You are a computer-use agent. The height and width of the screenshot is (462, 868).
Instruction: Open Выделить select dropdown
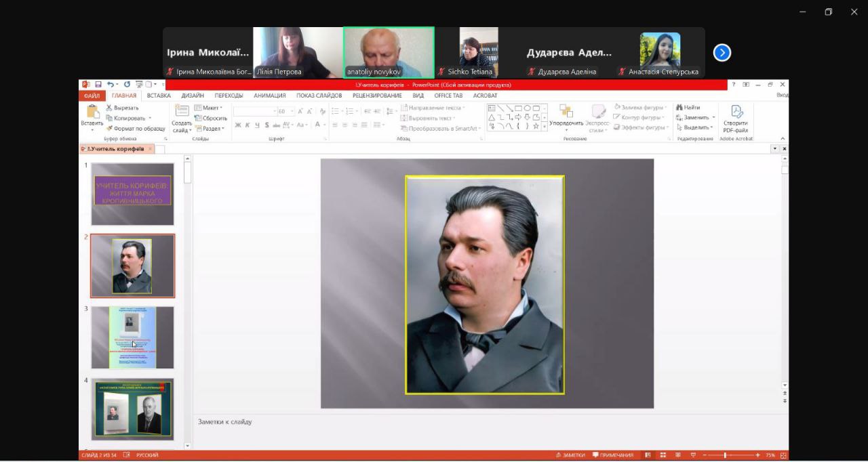[x=694, y=127]
